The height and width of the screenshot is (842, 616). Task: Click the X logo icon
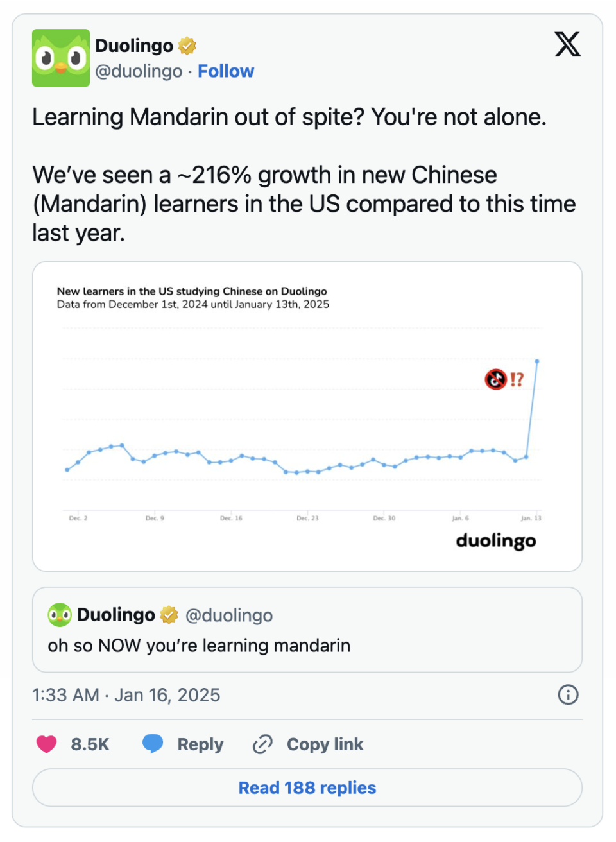pos(567,44)
